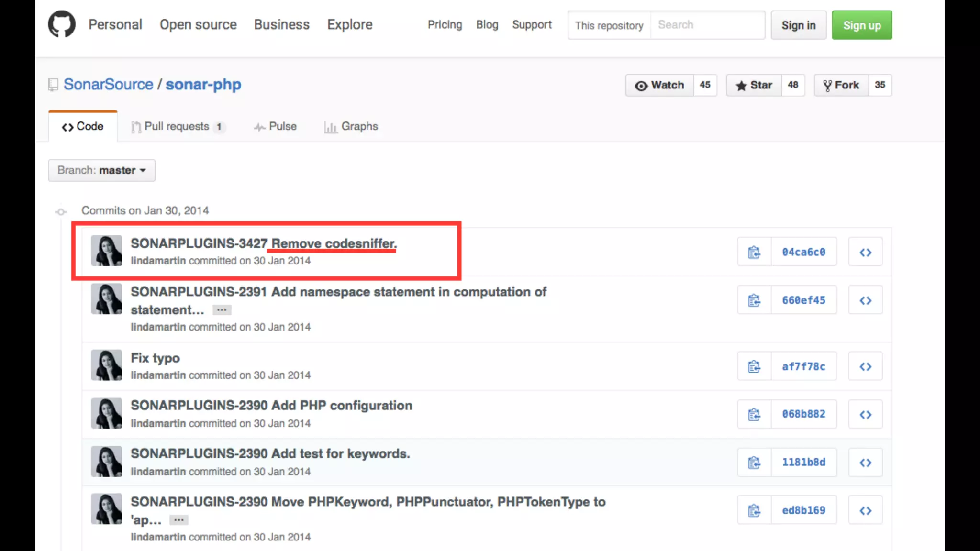Screen dimensions: 980x551
Task: Click lindamartin author under Remove codesniffer
Action: click(x=158, y=261)
